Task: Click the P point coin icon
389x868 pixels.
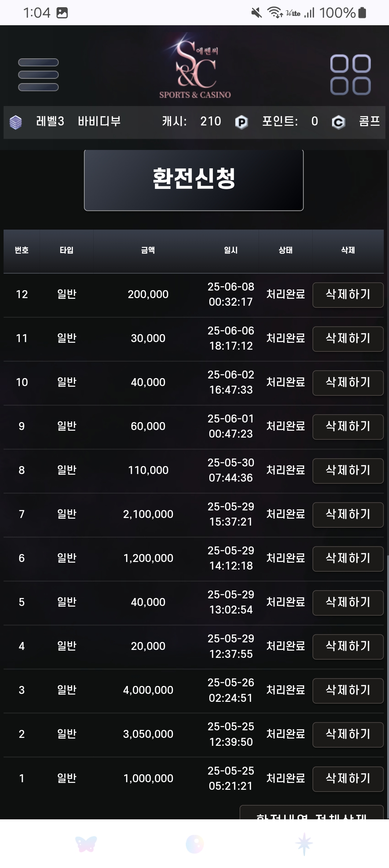Action: (241, 122)
